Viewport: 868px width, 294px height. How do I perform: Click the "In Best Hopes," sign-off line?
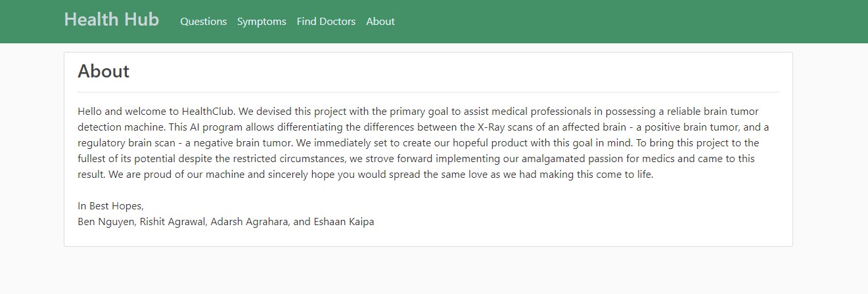(110, 206)
